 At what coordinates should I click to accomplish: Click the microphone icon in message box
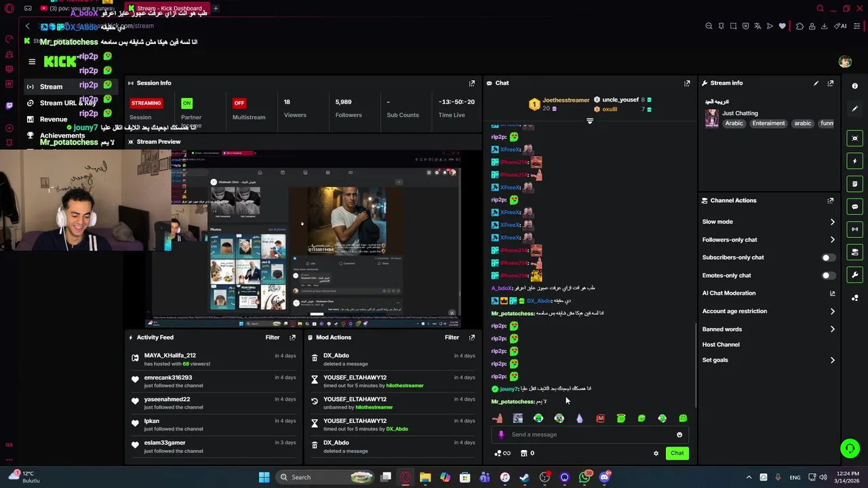pos(501,435)
